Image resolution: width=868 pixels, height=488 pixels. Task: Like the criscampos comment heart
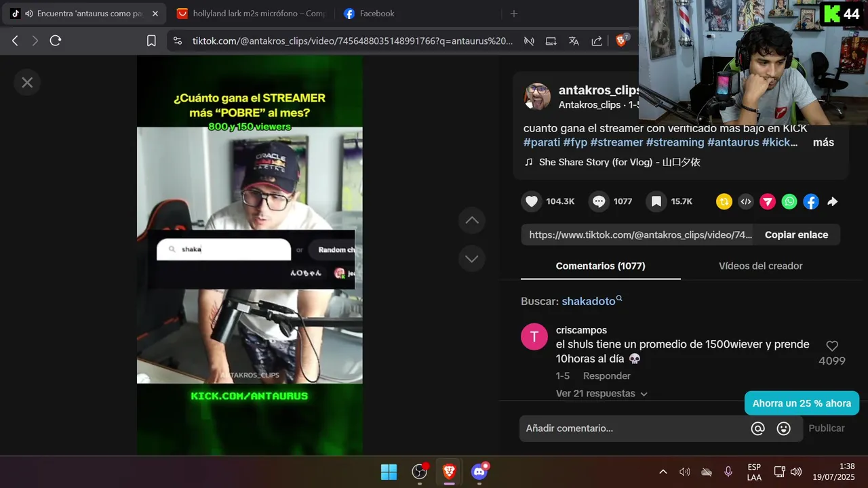pos(832,346)
